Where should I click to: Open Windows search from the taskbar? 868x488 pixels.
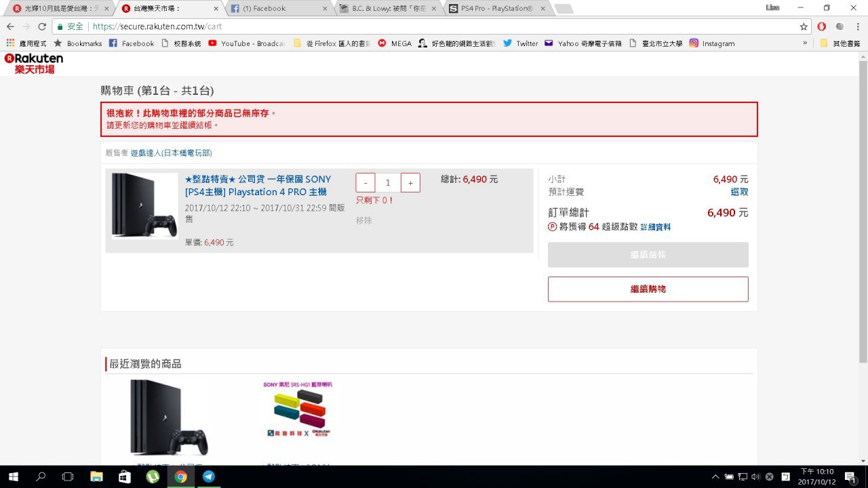coord(41,476)
